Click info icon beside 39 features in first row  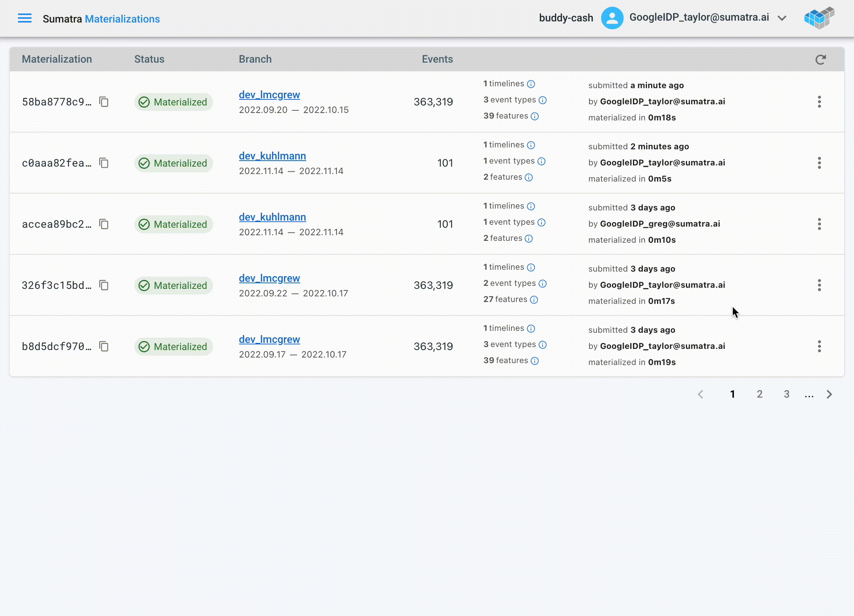(535, 116)
